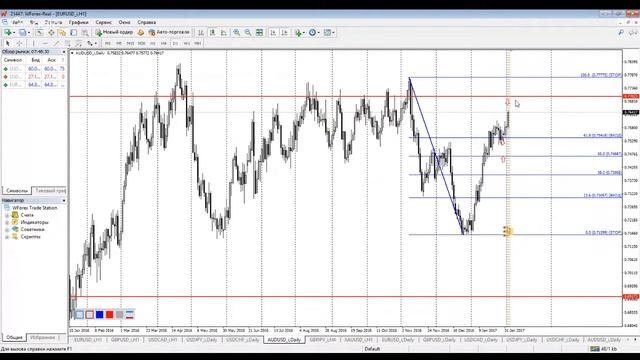Open periods clock toolbar icon
The height and width of the screenshot is (360, 640).
312,32
